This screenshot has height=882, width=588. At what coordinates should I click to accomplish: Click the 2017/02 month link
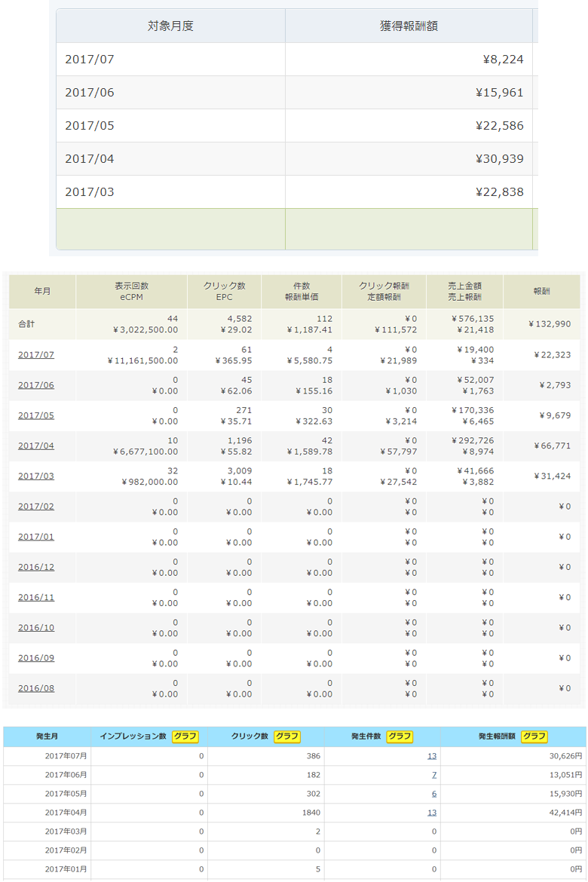(x=36, y=507)
